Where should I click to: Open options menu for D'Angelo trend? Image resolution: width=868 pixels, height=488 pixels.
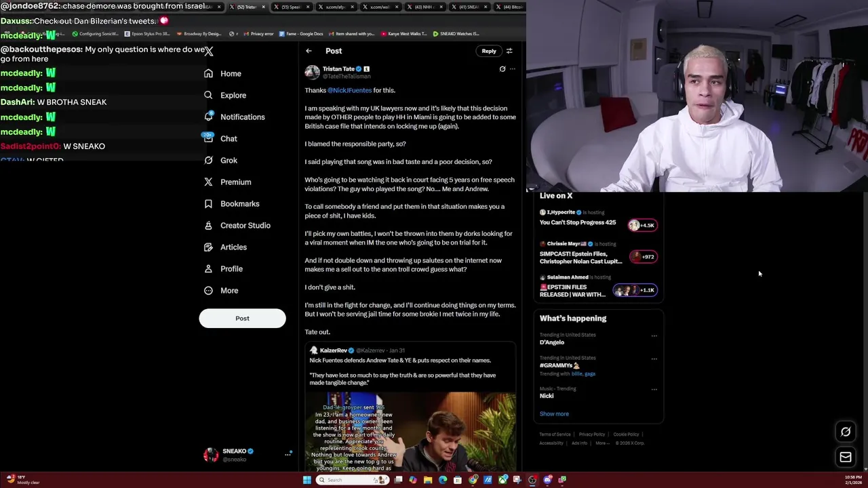(x=654, y=335)
